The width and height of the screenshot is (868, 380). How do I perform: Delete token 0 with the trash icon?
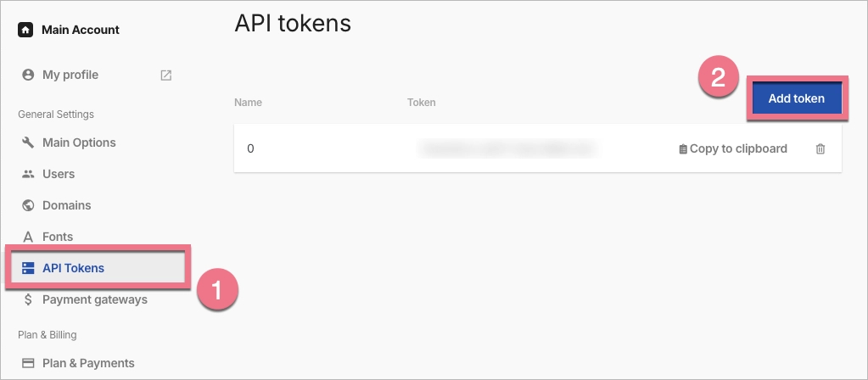click(x=820, y=149)
